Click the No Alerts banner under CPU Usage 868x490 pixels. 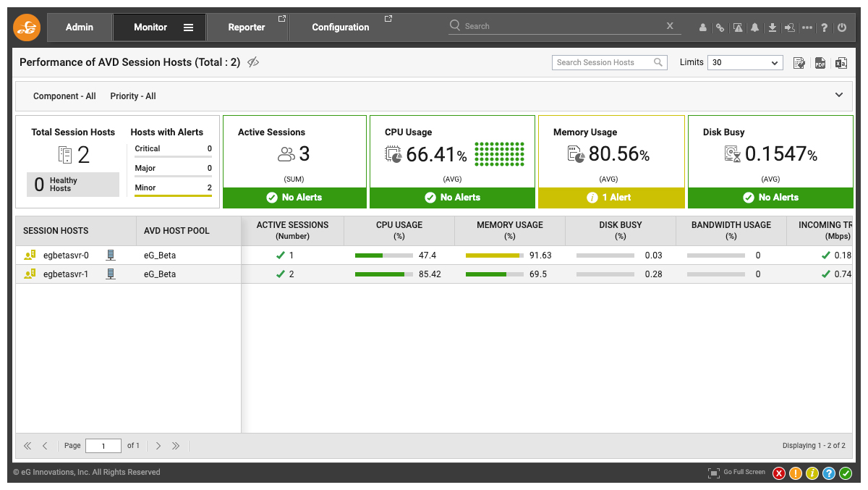(452, 198)
